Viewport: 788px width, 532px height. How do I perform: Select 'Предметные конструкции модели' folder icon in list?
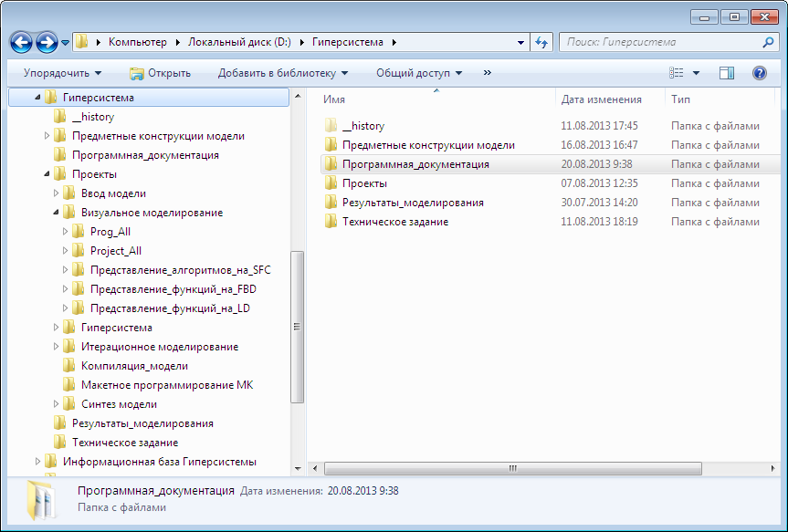(x=331, y=145)
